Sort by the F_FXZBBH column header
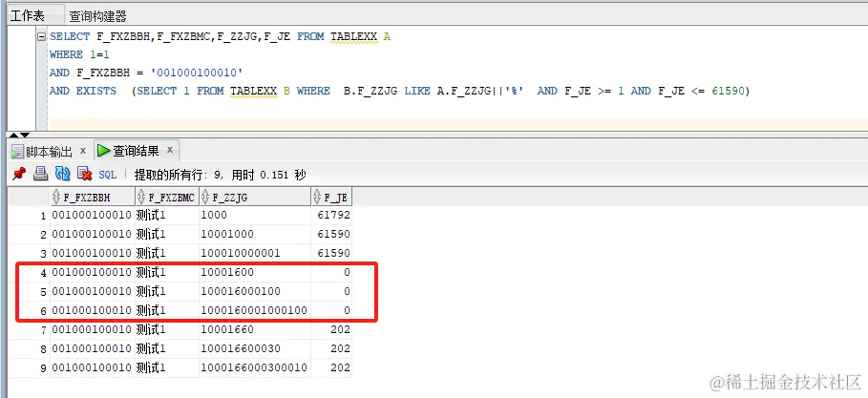This screenshot has width=868, height=398. [x=93, y=197]
